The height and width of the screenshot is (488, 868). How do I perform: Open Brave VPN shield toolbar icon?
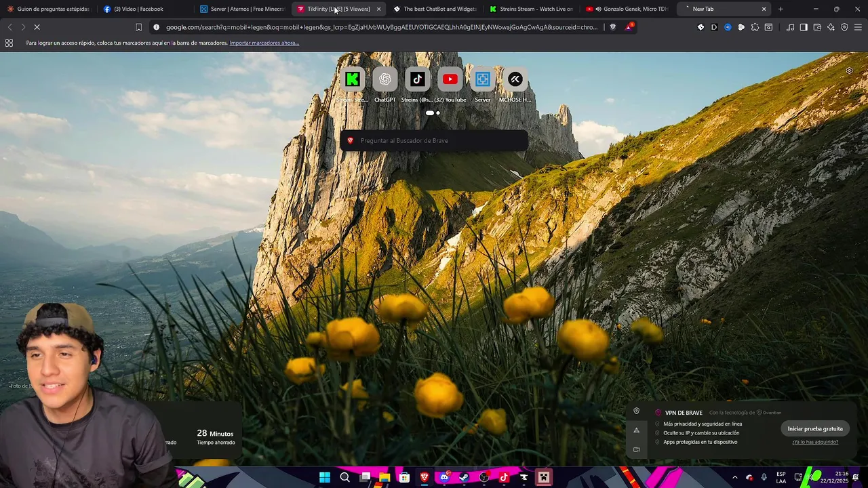pos(844,27)
